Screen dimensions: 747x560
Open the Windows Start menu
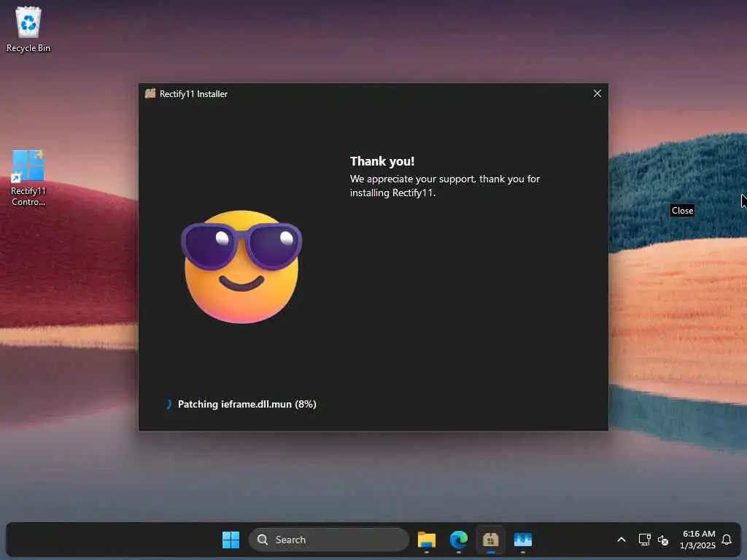pyautogui.click(x=231, y=540)
